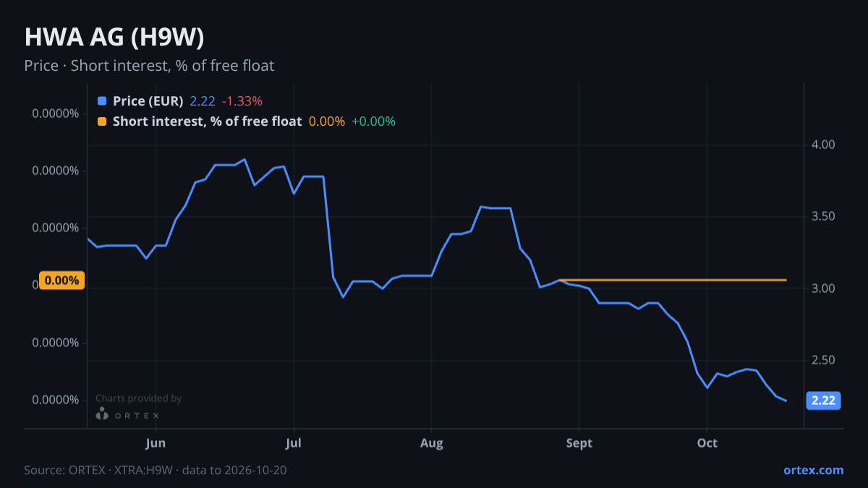Click the 4.00 price axis label
868x488 pixels.
pos(823,145)
